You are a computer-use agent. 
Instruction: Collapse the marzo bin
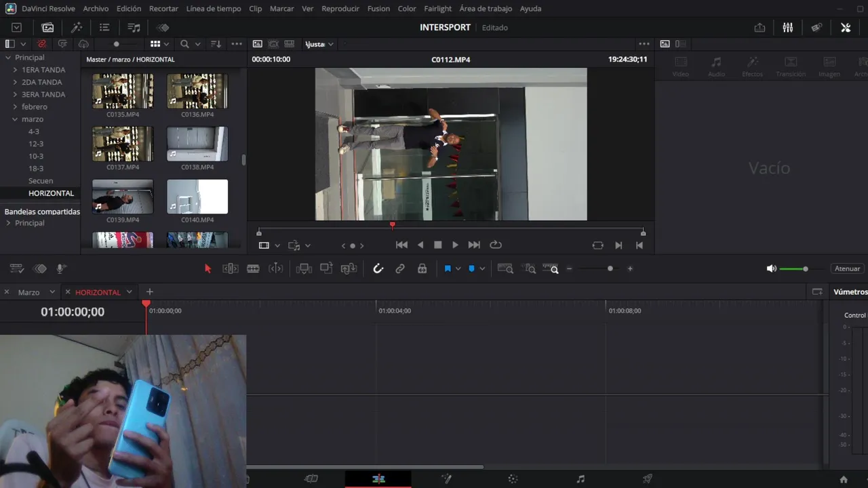click(15, 119)
